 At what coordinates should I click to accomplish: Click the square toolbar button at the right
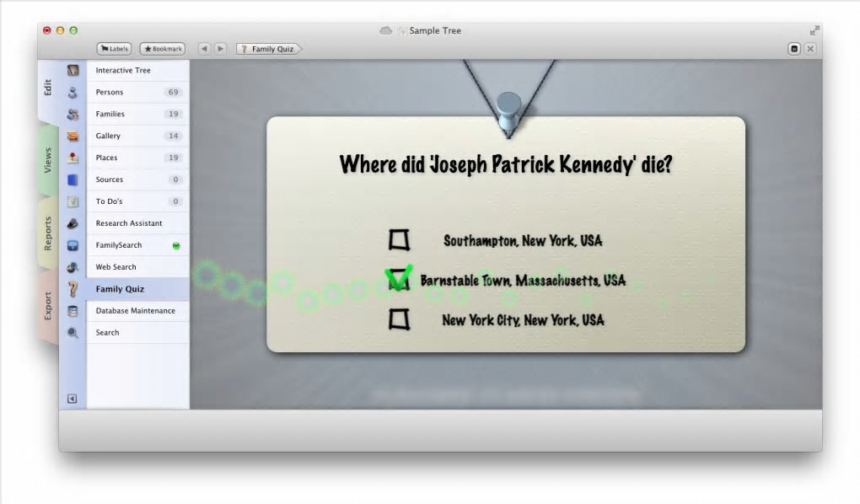click(793, 49)
